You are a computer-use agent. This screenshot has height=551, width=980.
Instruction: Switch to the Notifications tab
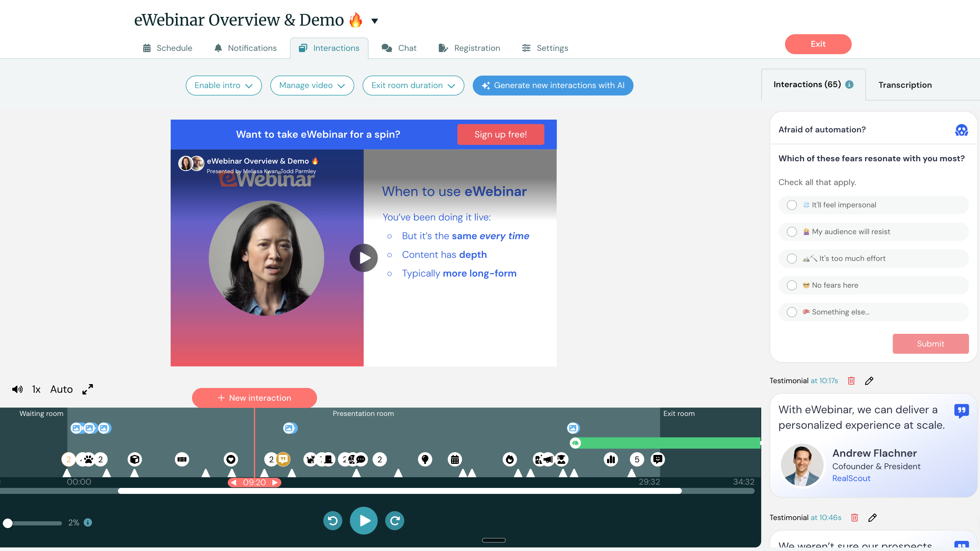click(245, 48)
